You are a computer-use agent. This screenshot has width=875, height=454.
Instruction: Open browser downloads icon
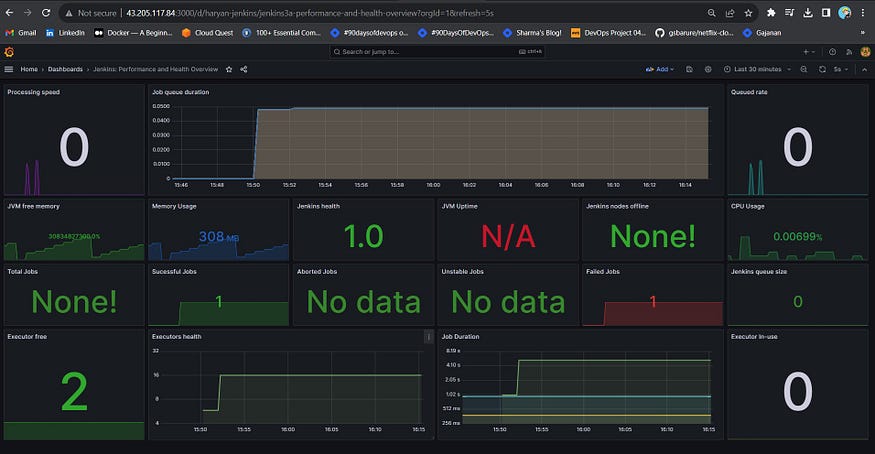pyautogui.click(x=807, y=13)
